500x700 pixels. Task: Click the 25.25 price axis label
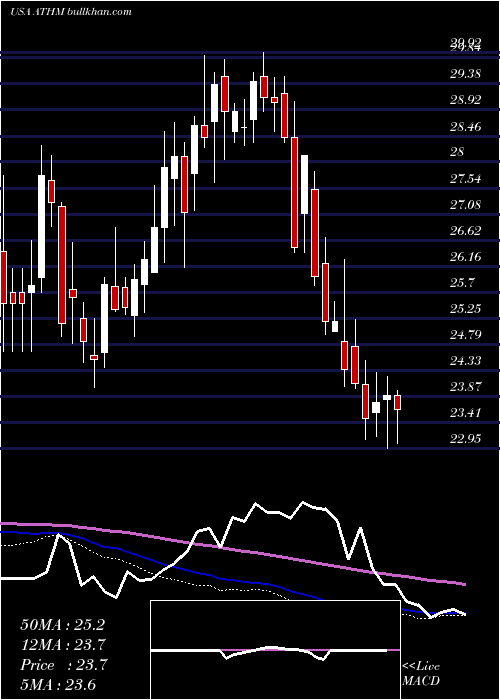pyautogui.click(x=465, y=308)
